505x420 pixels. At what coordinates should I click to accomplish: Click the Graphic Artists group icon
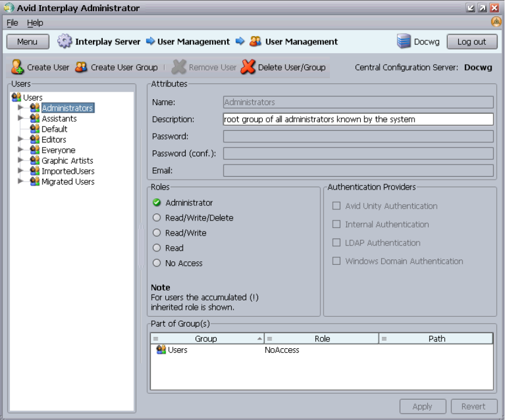(x=35, y=160)
